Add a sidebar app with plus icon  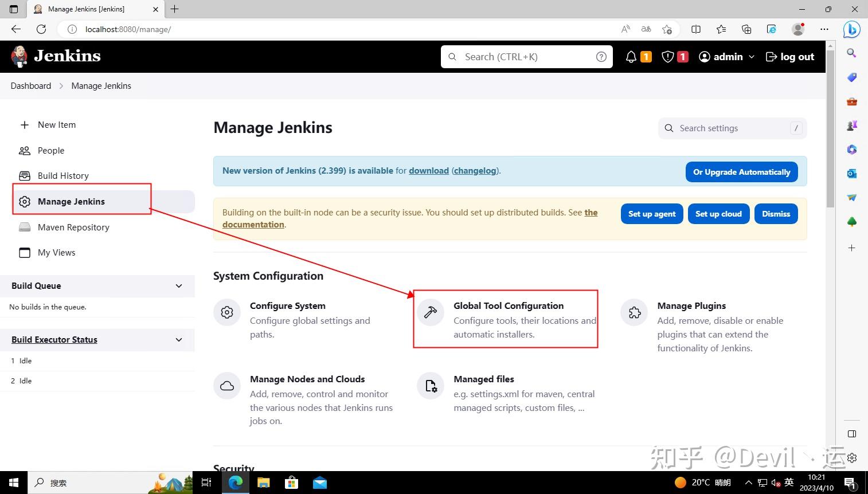(852, 248)
